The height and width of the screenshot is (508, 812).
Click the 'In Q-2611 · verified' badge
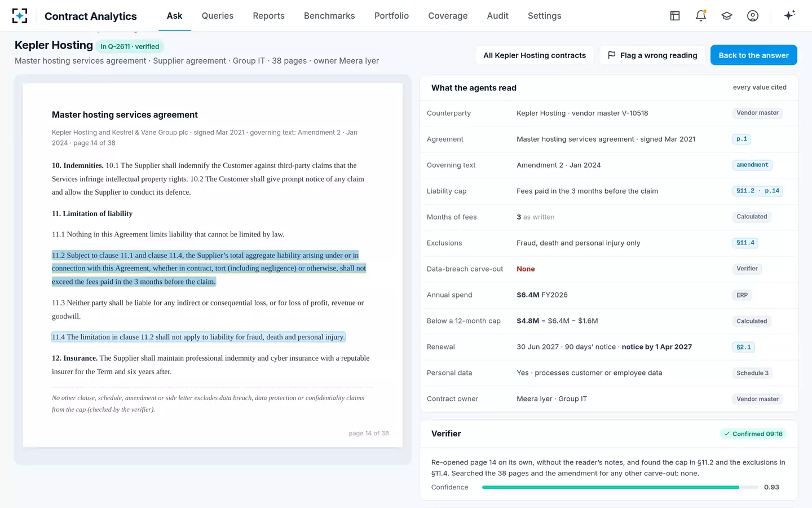(x=130, y=47)
